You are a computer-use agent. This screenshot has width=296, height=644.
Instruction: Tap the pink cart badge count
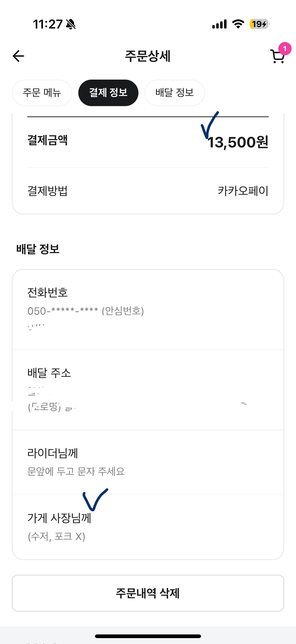284,48
